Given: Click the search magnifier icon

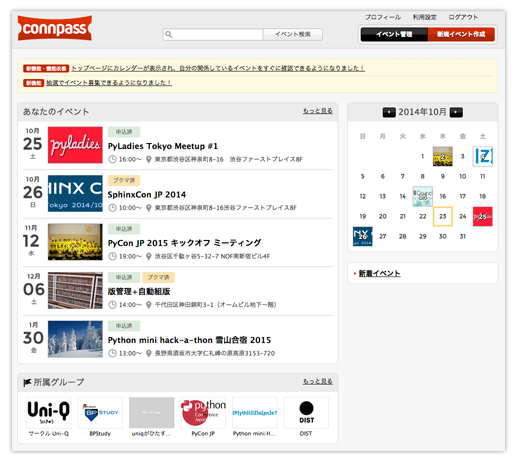Looking at the screenshot, I should pyautogui.click(x=169, y=34).
